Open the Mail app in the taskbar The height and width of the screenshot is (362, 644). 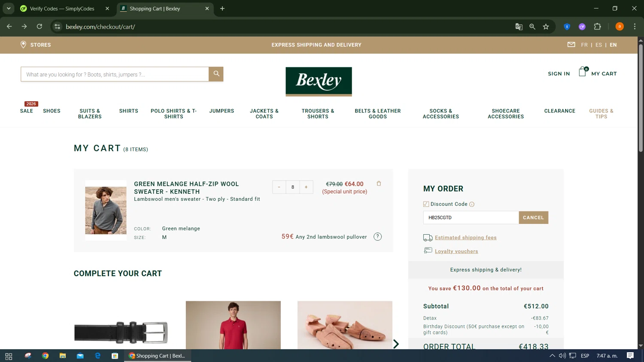tap(80, 356)
